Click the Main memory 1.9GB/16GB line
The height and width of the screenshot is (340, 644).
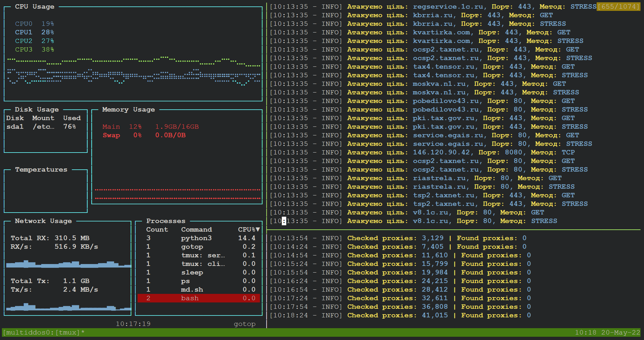pos(151,127)
